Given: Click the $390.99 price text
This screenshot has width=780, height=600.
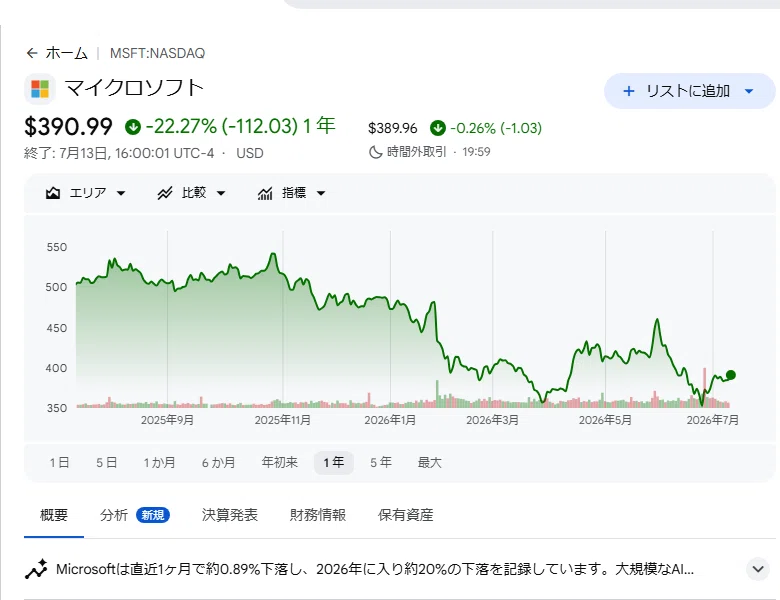Looking at the screenshot, I should coord(69,126).
